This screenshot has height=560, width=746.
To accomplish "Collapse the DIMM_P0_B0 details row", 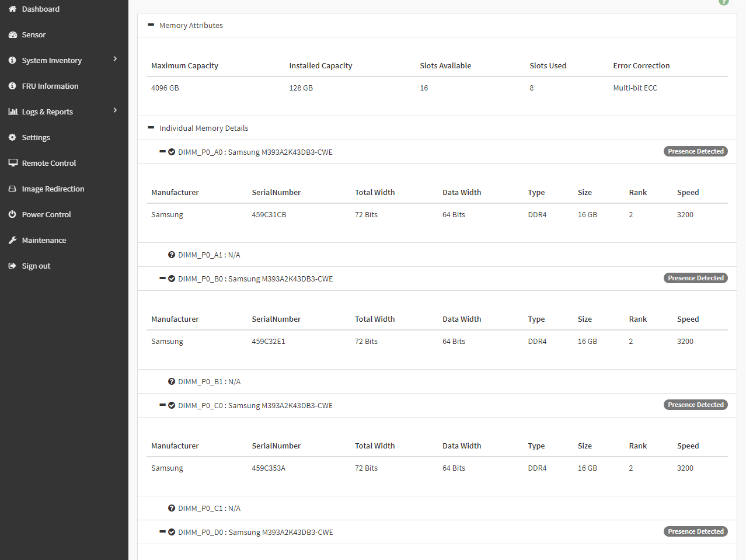I will pos(162,279).
